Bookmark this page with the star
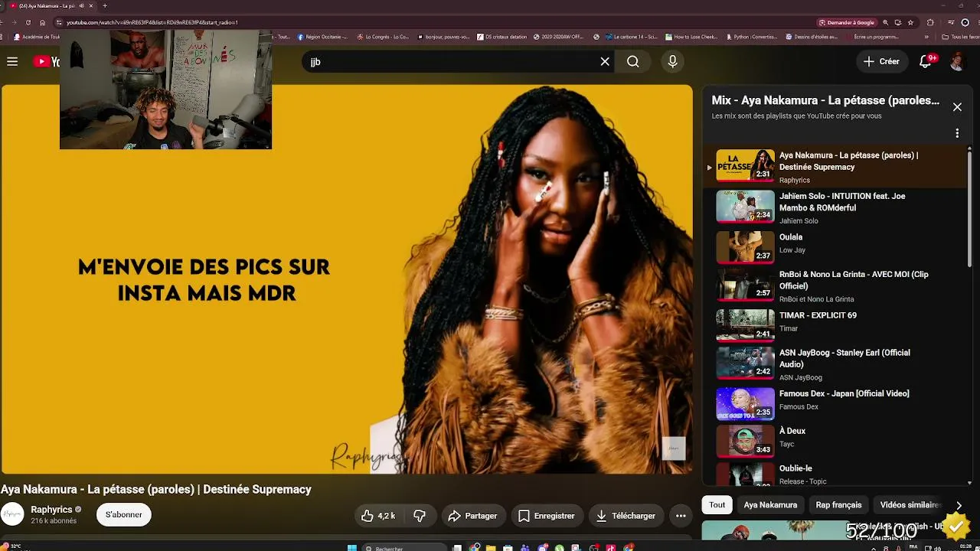980x551 pixels. tap(912, 22)
